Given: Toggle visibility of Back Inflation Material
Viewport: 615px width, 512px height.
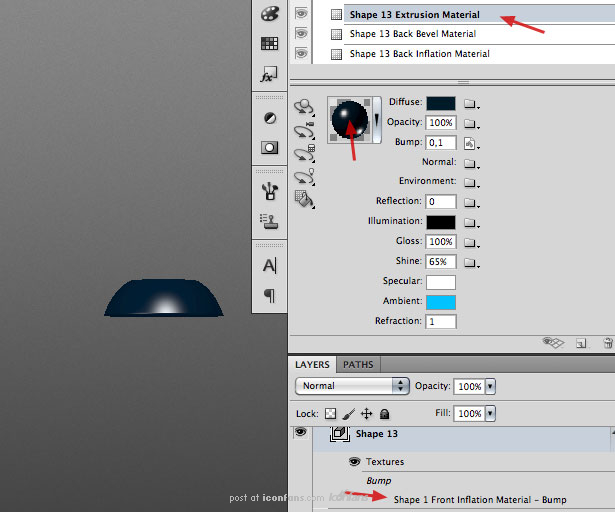Looking at the screenshot, I should point(301,53).
